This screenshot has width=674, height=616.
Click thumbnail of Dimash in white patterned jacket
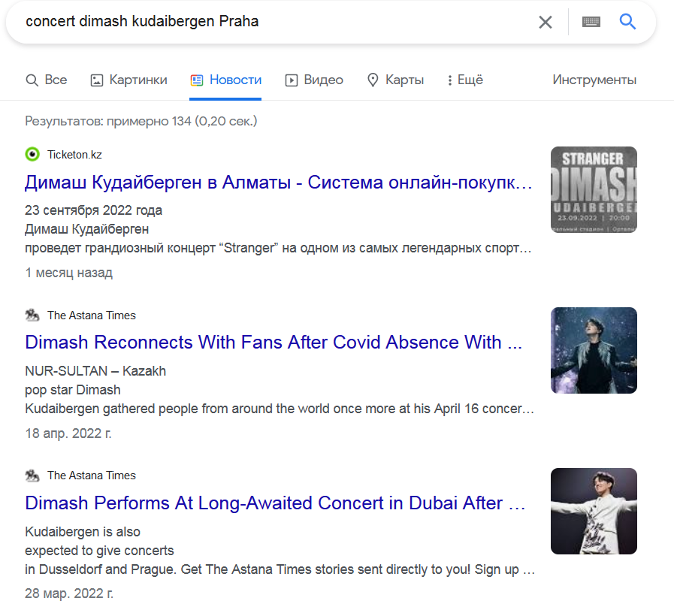594,511
